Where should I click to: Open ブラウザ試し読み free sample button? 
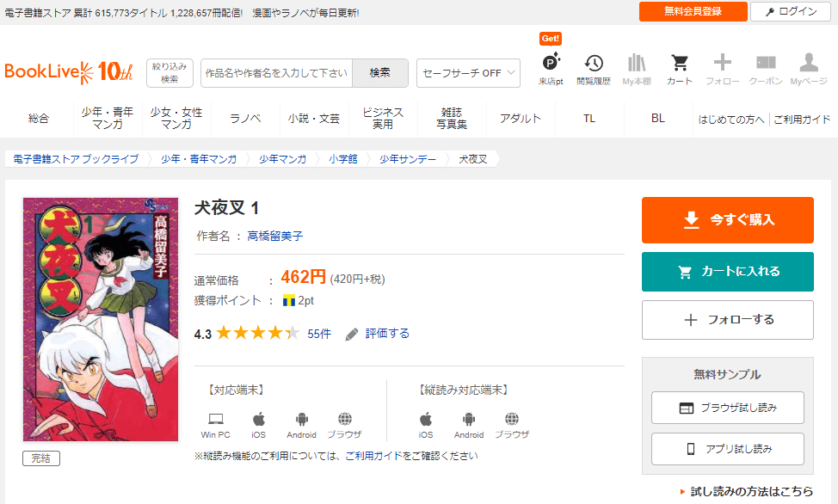[727, 408]
